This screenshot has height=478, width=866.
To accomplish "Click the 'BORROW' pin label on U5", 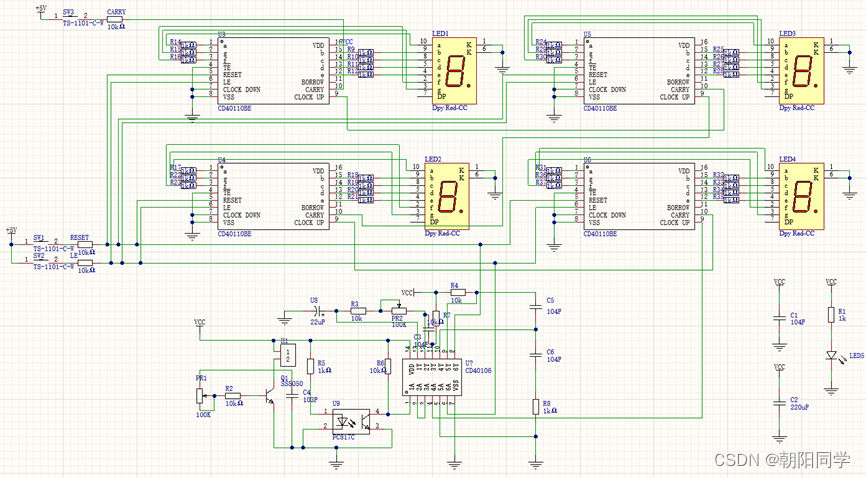I will point(678,82).
